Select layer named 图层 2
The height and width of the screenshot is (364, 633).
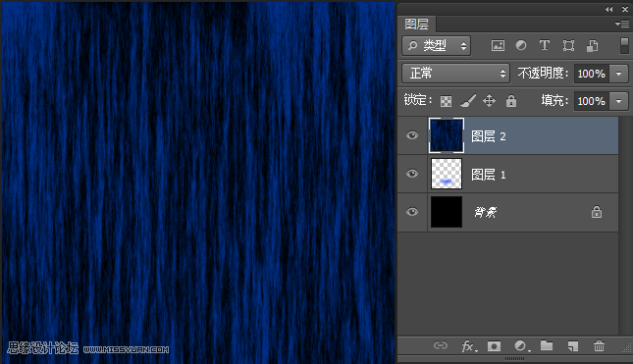(x=489, y=136)
